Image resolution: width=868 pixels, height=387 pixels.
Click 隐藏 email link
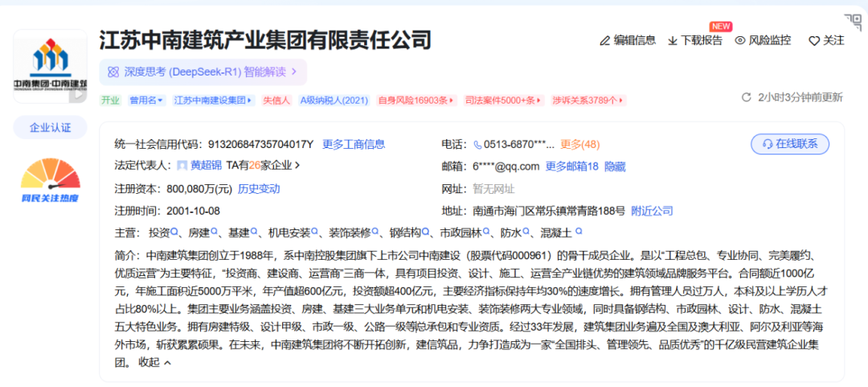[x=615, y=167]
